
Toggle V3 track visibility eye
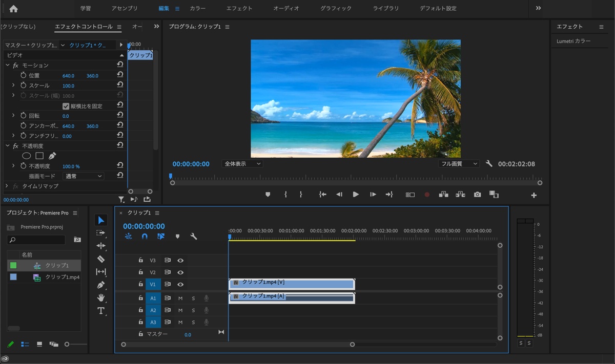tap(180, 261)
